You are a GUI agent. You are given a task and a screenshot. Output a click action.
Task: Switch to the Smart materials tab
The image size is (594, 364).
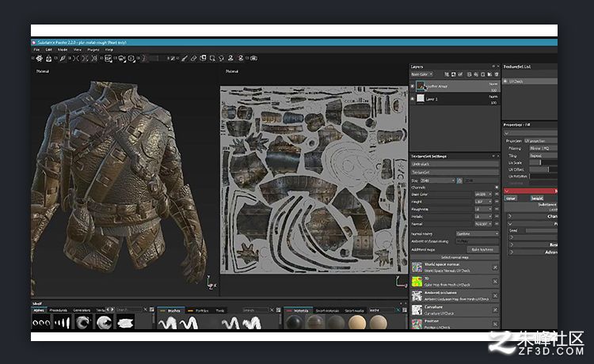(327, 310)
